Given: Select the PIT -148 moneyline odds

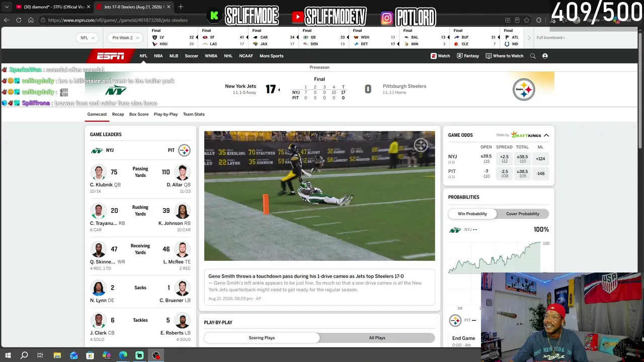Looking at the screenshot, I should (x=540, y=173).
